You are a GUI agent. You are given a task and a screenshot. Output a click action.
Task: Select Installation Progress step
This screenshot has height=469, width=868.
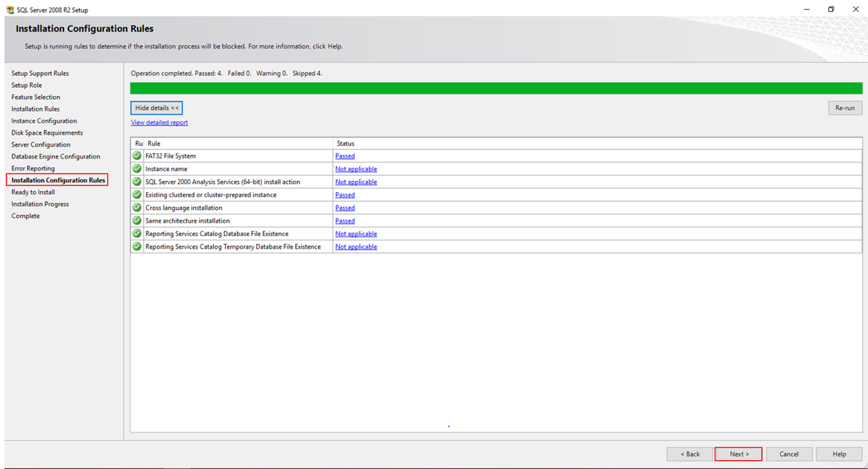(x=40, y=204)
